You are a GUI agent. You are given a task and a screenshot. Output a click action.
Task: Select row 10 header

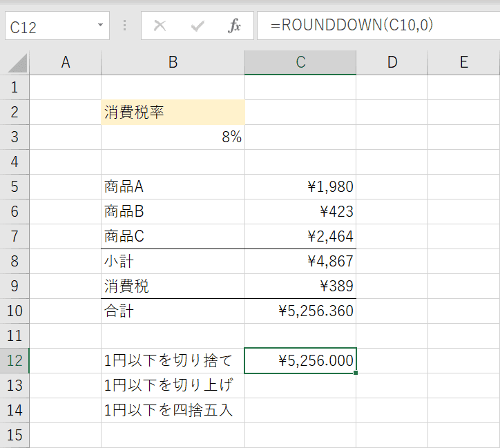pos(15,311)
